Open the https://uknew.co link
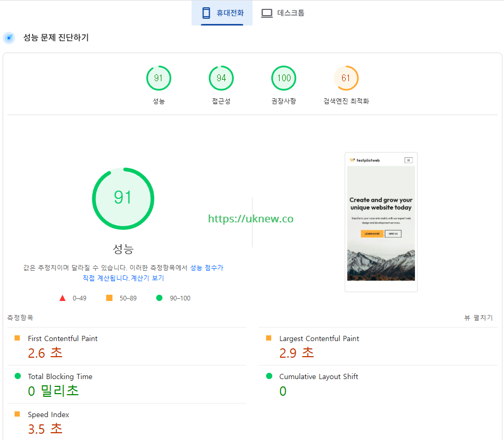The width and height of the screenshot is (504, 440). point(251,219)
